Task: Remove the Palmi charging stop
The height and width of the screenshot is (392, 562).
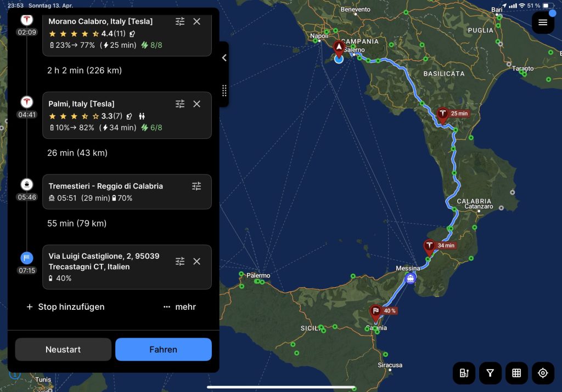Action: (197, 104)
